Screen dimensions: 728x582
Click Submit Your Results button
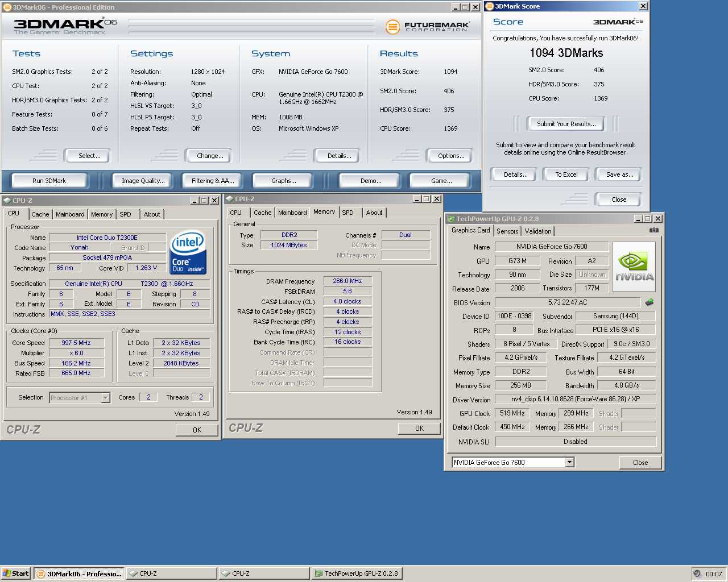tap(566, 124)
